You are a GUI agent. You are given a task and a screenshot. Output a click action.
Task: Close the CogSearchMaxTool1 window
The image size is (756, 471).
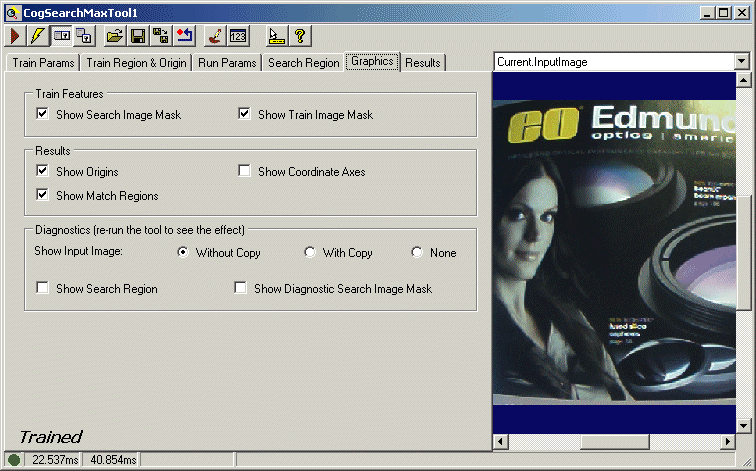pyautogui.click(x=742, y=13)
